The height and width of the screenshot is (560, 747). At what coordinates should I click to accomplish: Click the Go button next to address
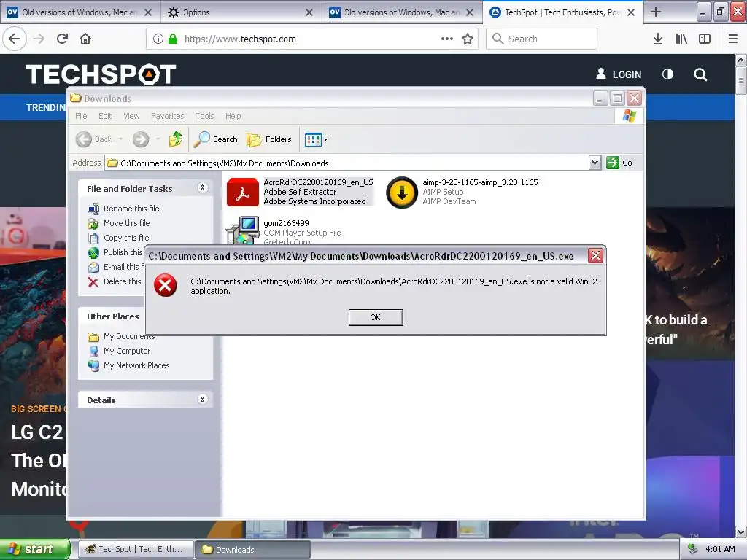coord(619,163)
